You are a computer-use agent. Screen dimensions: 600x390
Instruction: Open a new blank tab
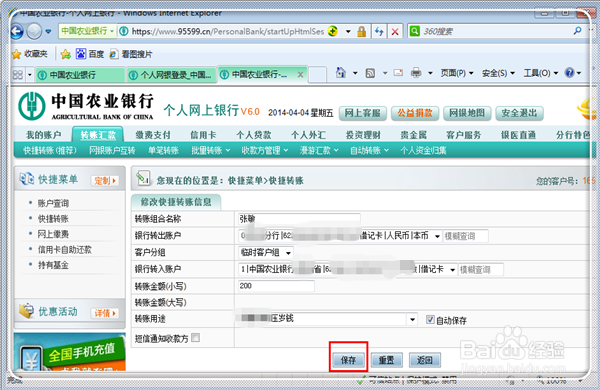[318, 75]
